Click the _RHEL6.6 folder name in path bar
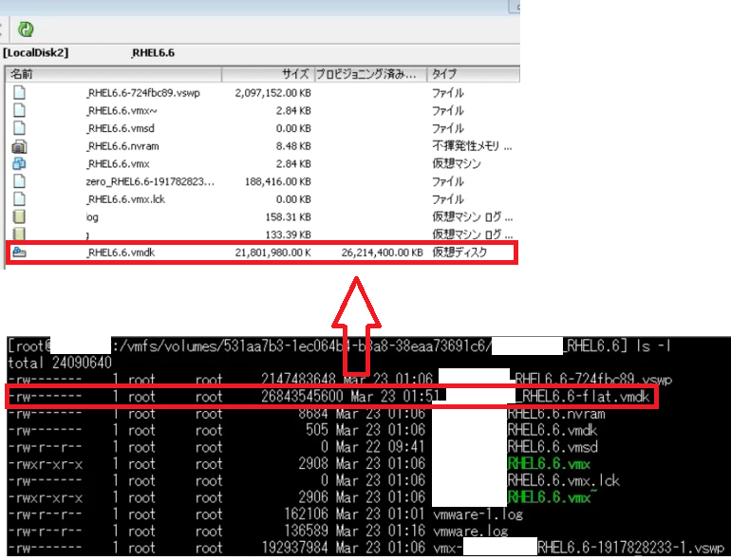Viewport: 731px width, 560px height. (x=153, y=53)
